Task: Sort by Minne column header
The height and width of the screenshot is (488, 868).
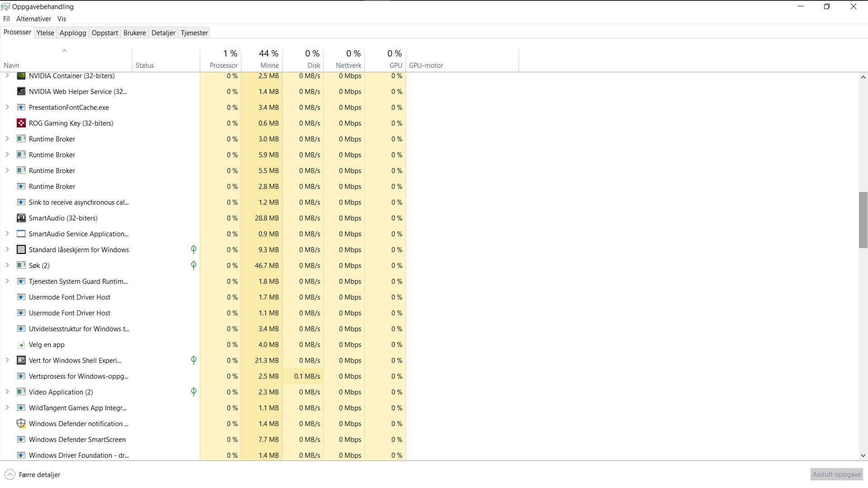Action: (x=262, y=59)
